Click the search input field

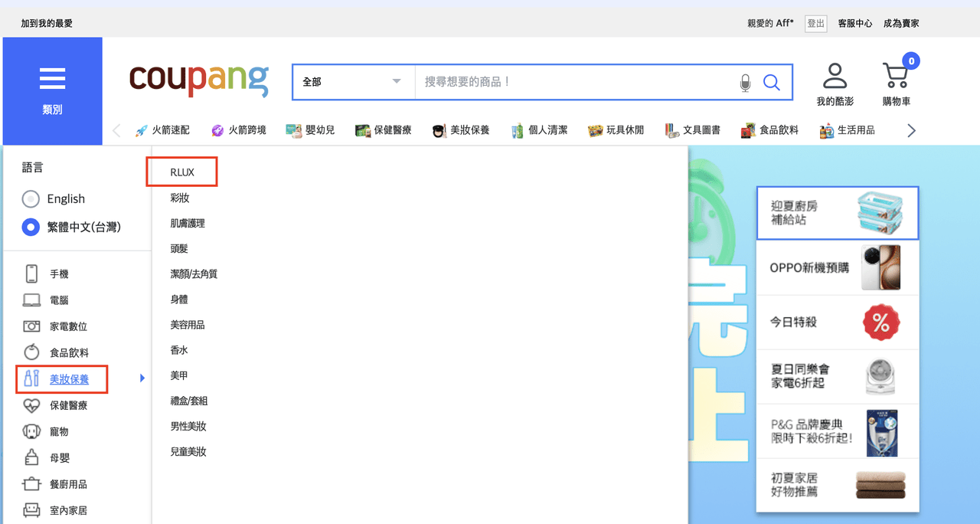tap(574, 82)
